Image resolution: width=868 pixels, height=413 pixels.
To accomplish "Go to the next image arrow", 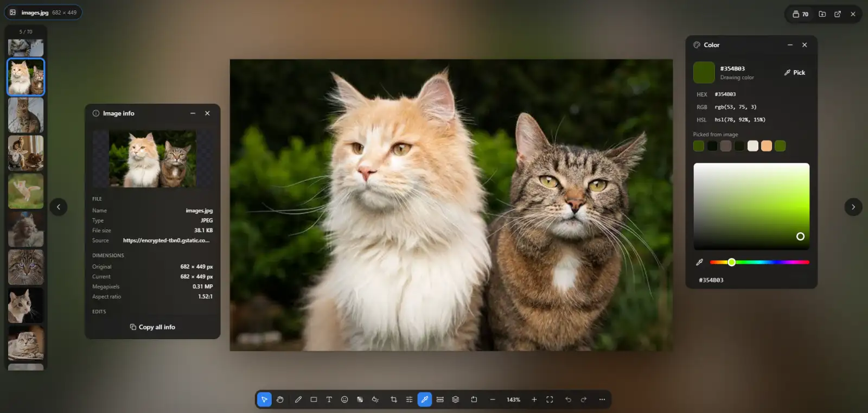I will click(853, 207).
